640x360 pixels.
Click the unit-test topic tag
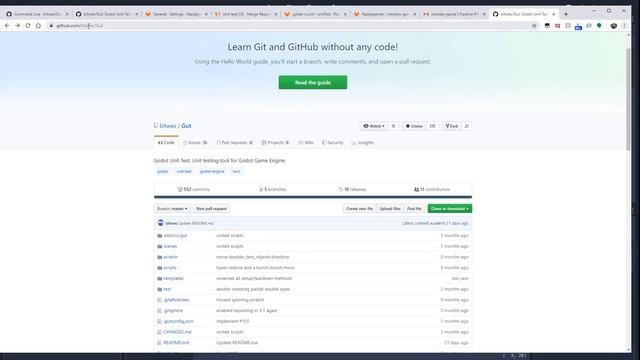click(184, 171)
